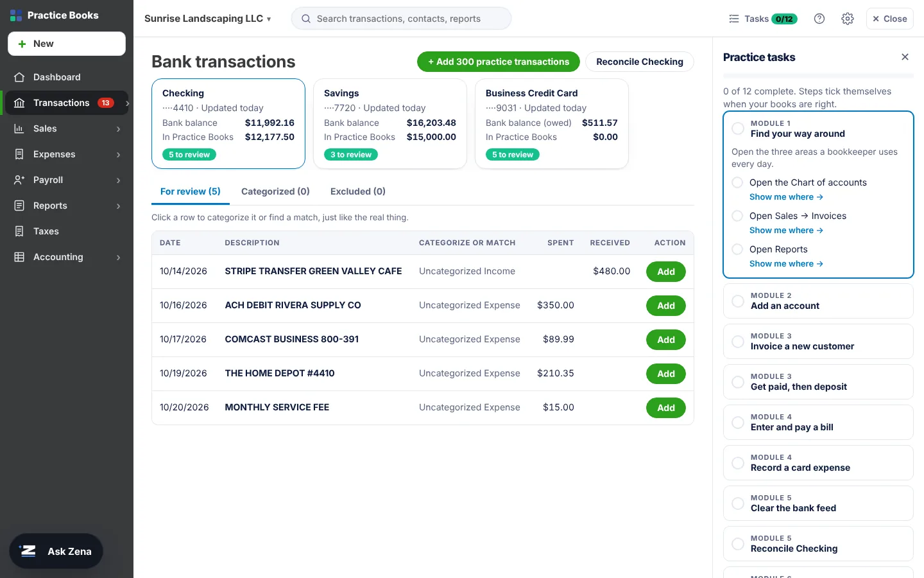Click the table icon beside Accounting

(19, 257)
